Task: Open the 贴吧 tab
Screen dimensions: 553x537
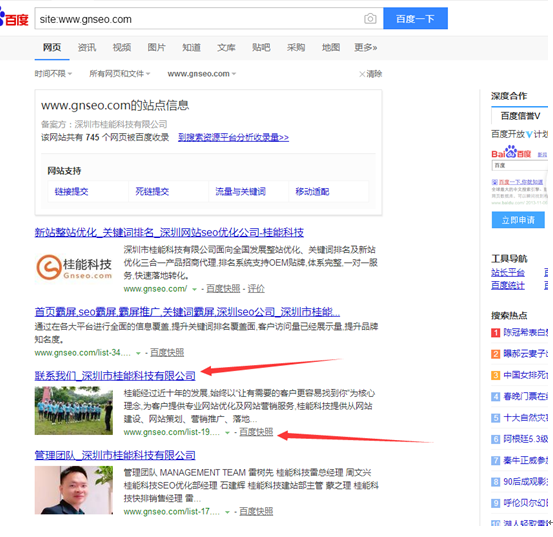Action: 261,47
